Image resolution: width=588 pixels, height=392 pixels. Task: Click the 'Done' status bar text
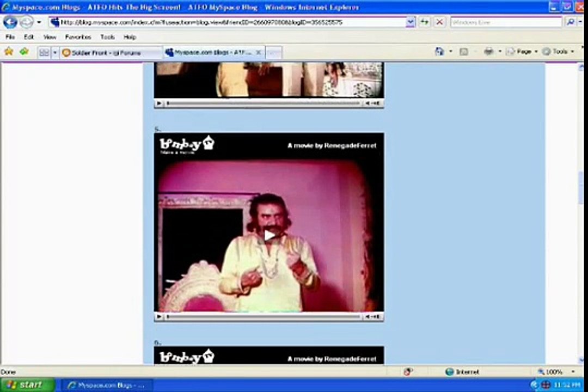tap(8, 372)
